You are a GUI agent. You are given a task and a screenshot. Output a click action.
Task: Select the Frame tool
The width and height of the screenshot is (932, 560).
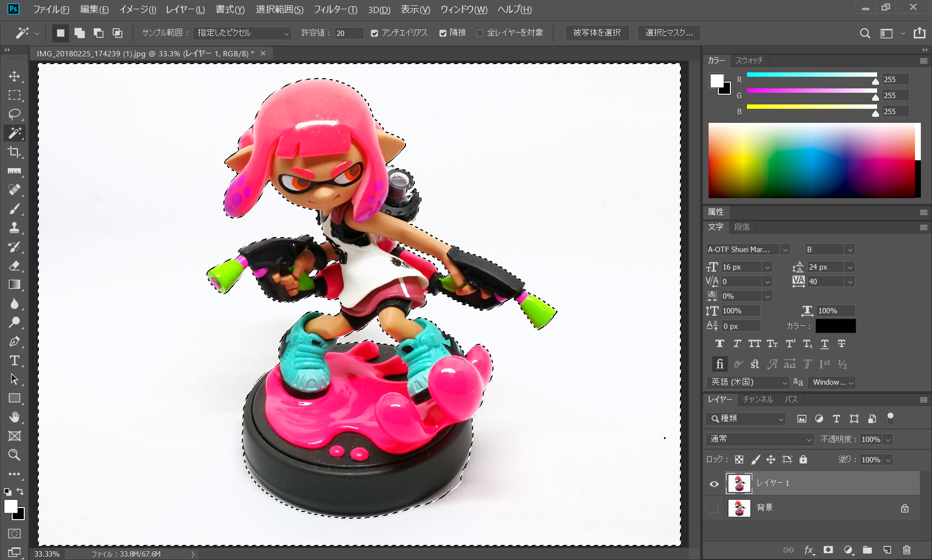point(15,436)
